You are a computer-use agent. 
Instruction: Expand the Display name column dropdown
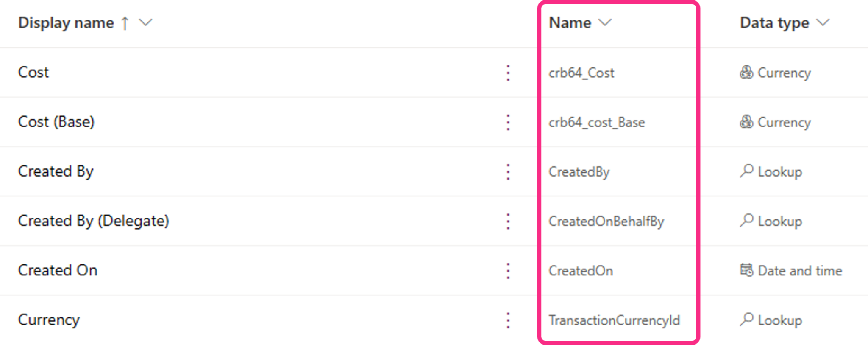click(x=145, y=23)
